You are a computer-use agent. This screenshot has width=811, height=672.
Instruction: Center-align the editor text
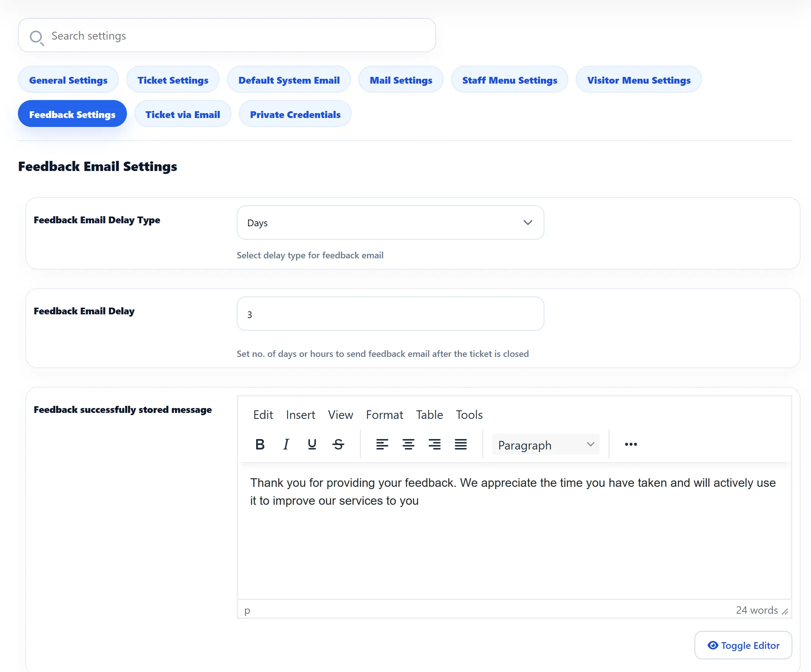pyautogui.click(x=408, y=444)
